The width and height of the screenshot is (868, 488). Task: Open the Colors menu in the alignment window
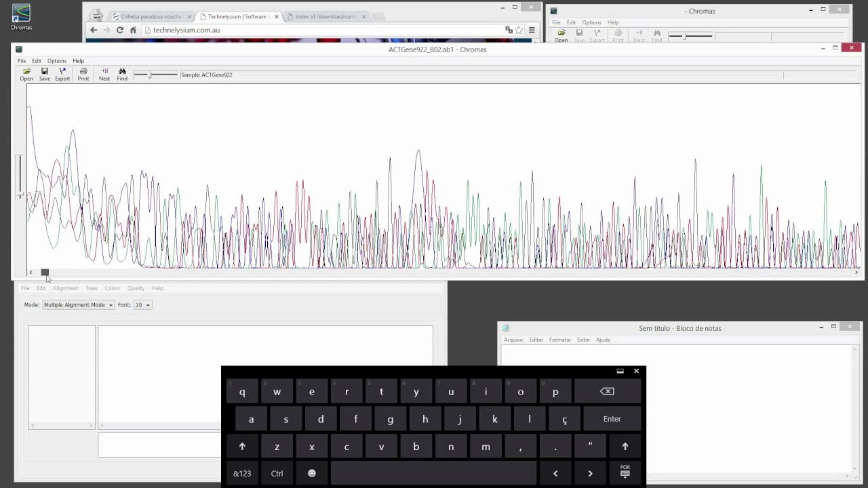pos(113,288)
